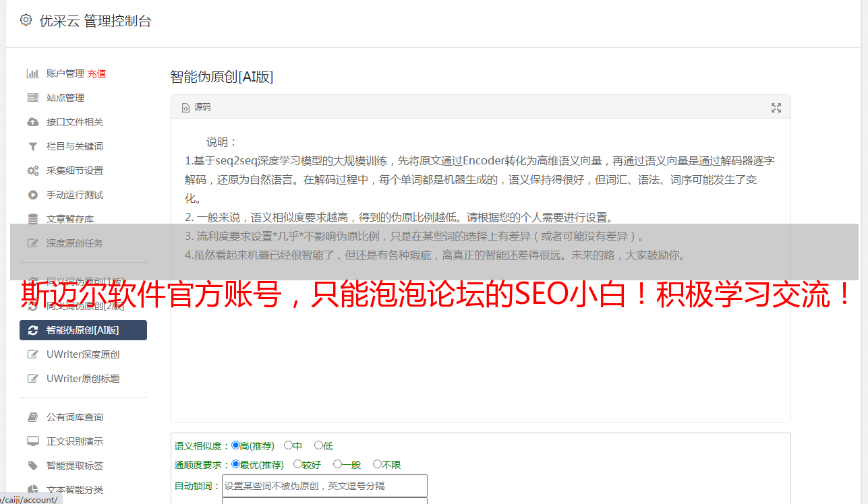The image size is (868, 504).
Task: Click the edit icon for UWriter深度原创
Action: (x=32, y=354)
